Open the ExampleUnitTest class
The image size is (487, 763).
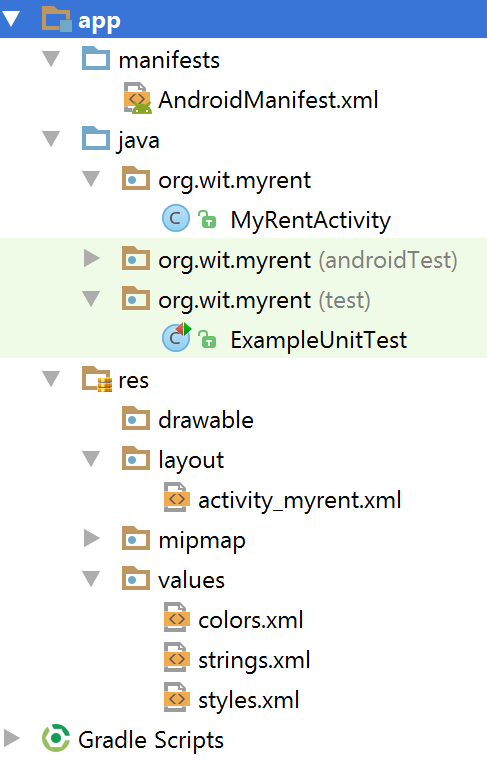319,340
